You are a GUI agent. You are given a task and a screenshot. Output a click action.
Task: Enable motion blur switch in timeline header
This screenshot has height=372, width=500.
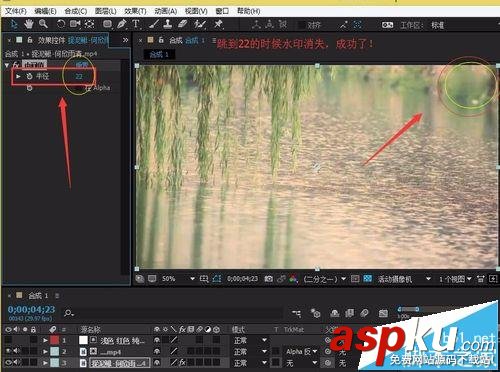point(364,313)
